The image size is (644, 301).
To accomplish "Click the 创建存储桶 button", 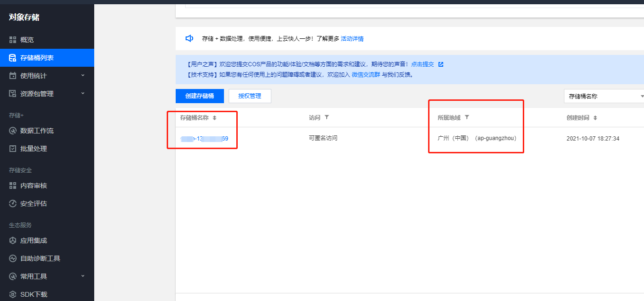I will pyautogui.click(x=199, y=96).
